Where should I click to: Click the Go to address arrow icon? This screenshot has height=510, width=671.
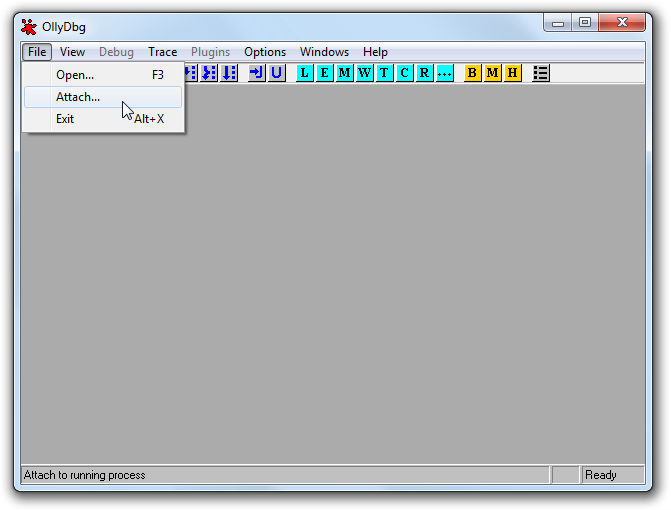click(257, 73)
